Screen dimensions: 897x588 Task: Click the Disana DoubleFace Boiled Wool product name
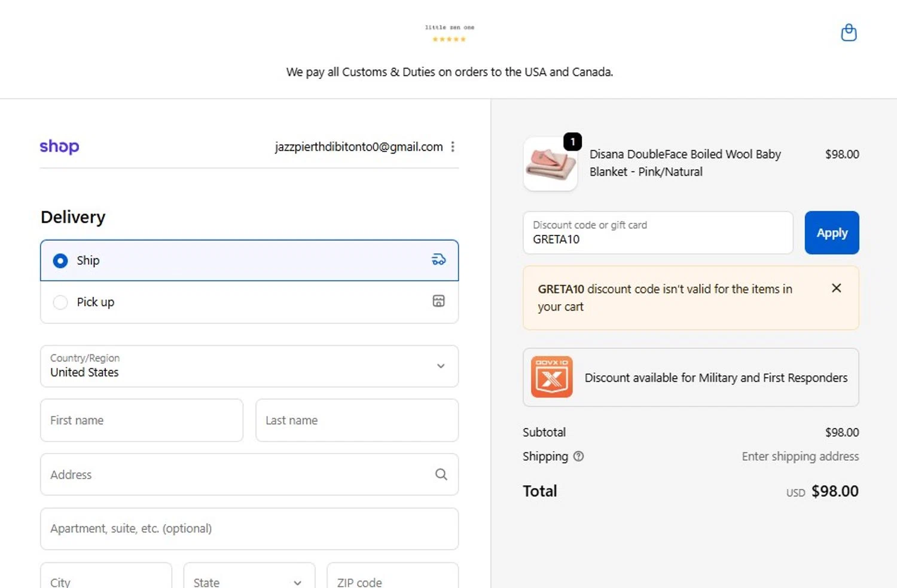tap(685, 163)
